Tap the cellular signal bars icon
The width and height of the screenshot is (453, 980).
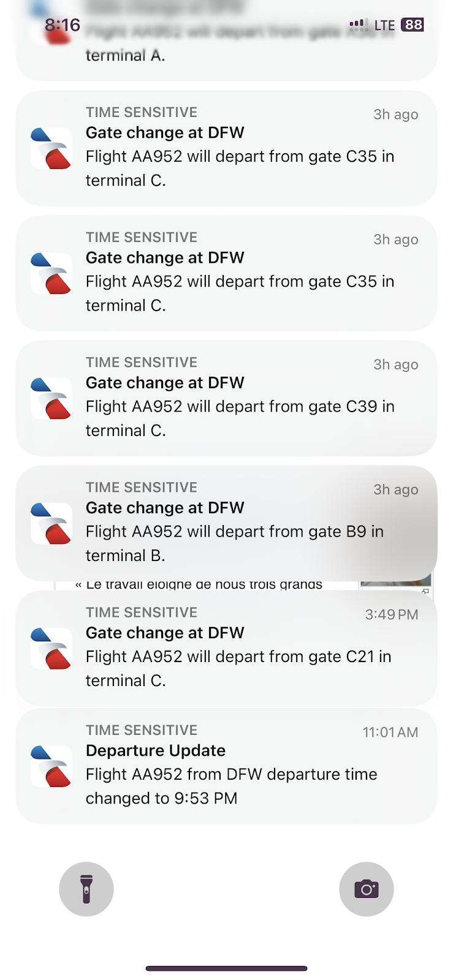pyautogui.click(x=359, y=24)
